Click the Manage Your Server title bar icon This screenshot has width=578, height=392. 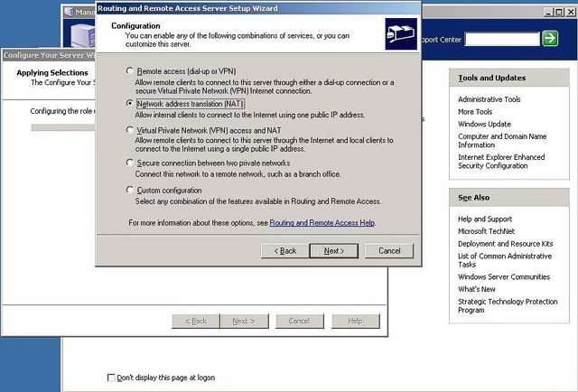[69, 12]
